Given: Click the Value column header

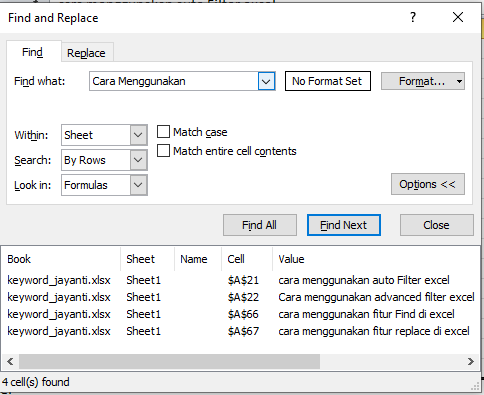Looking at the screenshot, I should click(x=377, y=259).
